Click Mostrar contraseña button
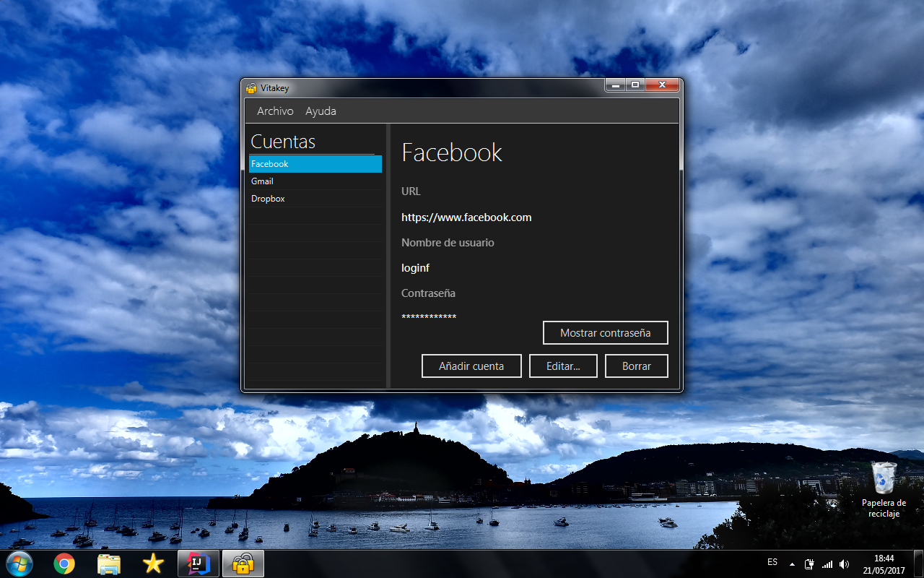924x578 pixels. [x=606, y=333]
